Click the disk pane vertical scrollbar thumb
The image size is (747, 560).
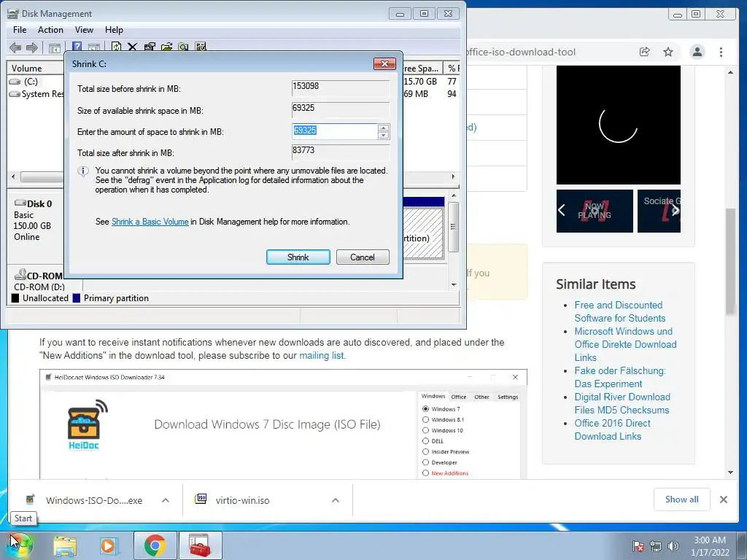tap(453, 227)
